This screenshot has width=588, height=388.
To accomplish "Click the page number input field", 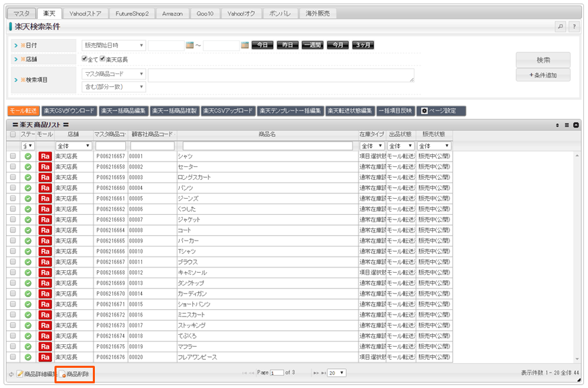I will click(277, 373).
